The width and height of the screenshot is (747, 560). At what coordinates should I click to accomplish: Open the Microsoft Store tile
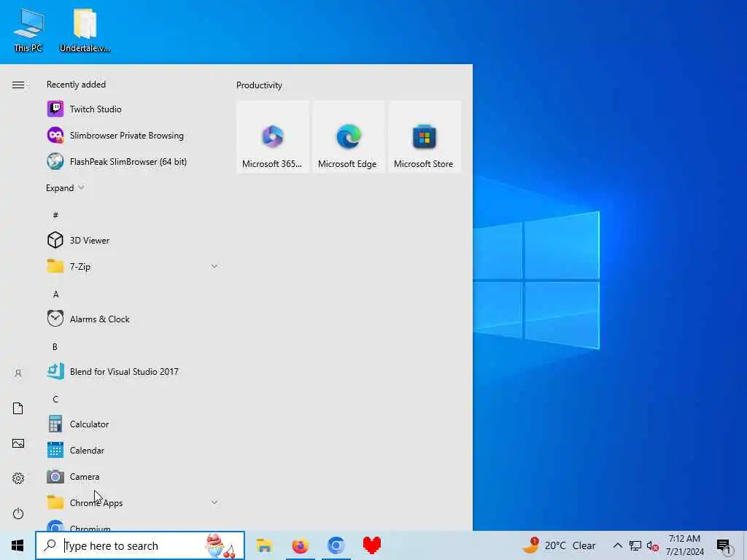[x=424, y=136]
